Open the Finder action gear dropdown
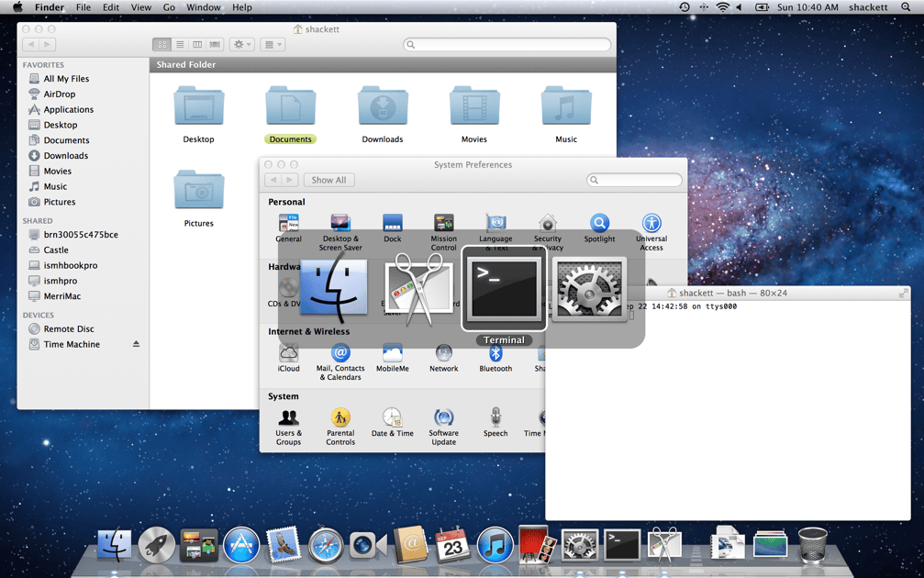This screenshot has width=924, height=578. [x=241, y=44]
